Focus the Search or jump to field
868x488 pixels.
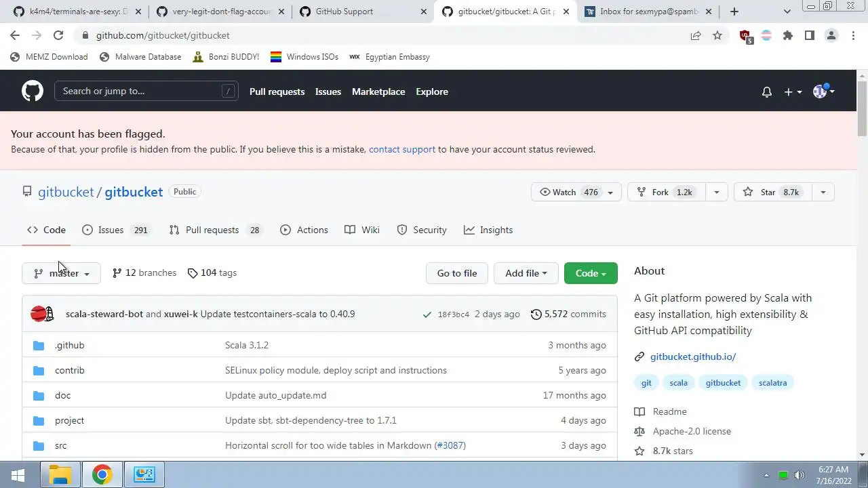tap(146, 91)
